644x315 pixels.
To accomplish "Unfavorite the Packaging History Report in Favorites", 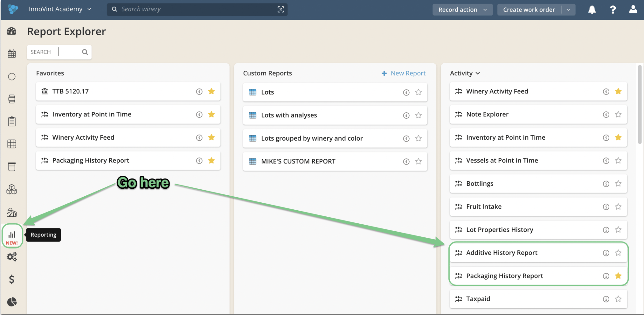I will coord(211,161).
